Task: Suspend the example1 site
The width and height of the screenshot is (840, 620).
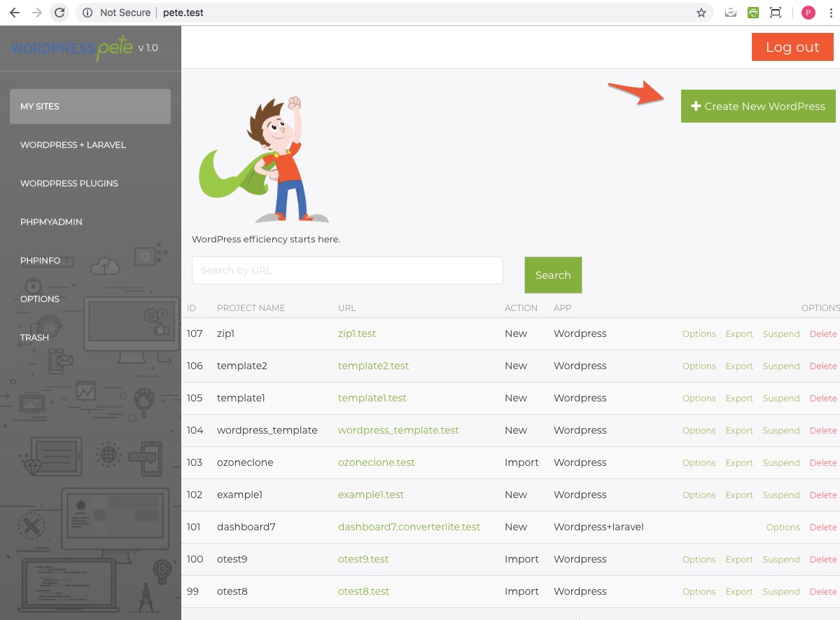Action: 781,495
